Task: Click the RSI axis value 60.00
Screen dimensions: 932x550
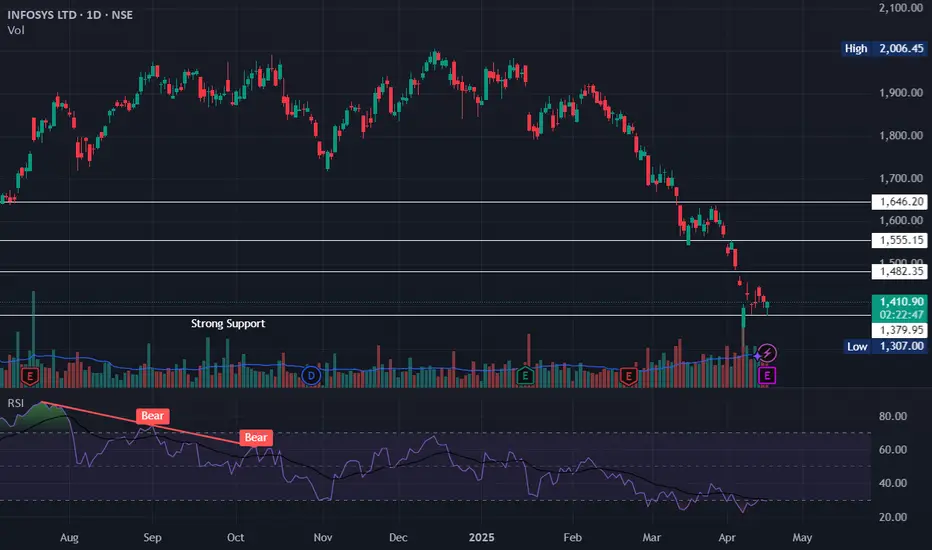Action: click(x=893, y=450)
